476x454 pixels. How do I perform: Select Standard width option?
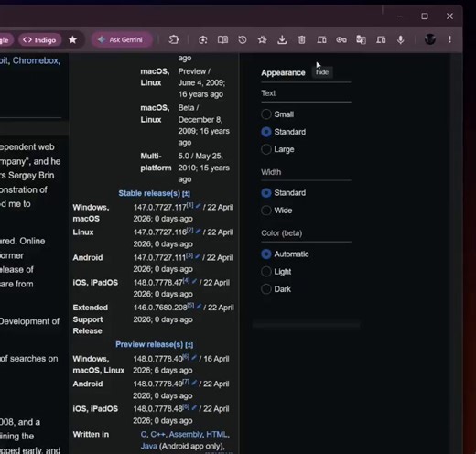266,193
